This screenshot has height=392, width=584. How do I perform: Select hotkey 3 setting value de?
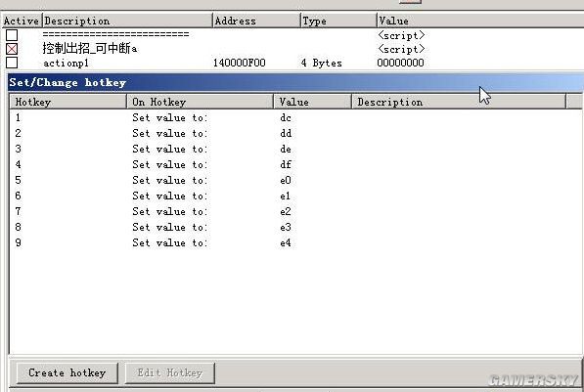pos(294,149)
